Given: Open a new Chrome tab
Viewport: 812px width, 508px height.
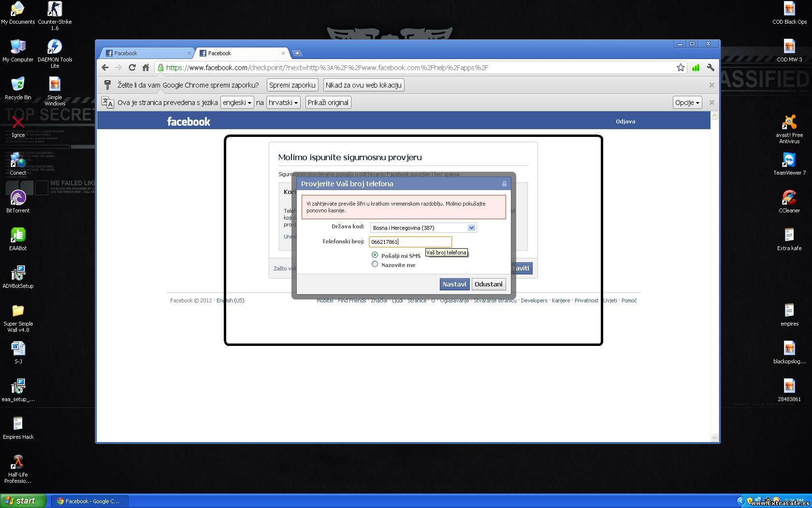Looking at the screenshot, I should tap(297, 53).
